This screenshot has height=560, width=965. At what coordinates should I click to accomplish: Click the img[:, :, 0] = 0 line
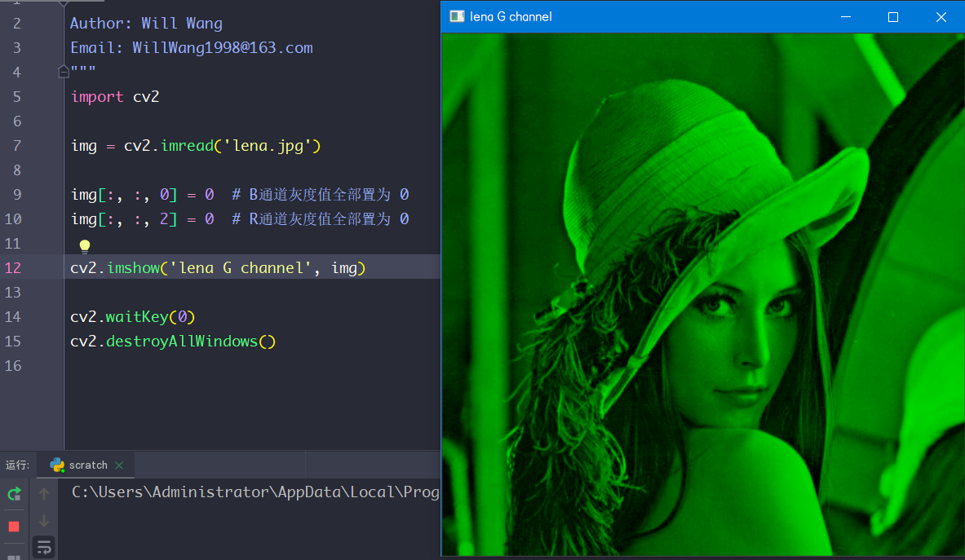click(240, 195)
